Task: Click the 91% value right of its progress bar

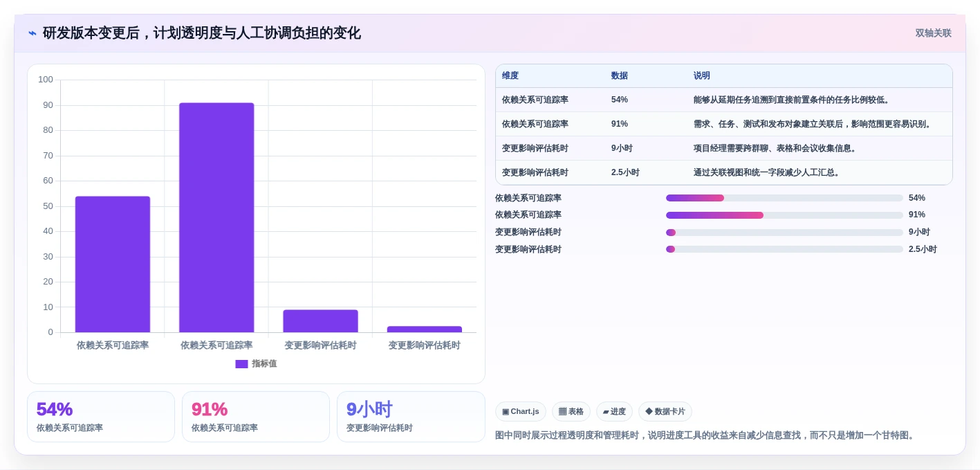Action: tap(917, 215)
